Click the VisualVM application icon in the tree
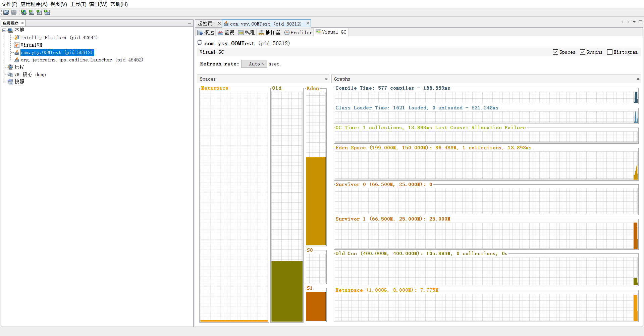 pos(17,45)
